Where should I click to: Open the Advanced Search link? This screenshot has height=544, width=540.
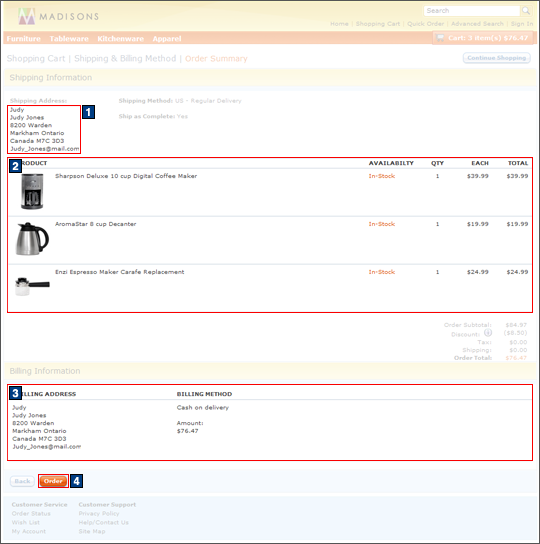click(477, 24)
